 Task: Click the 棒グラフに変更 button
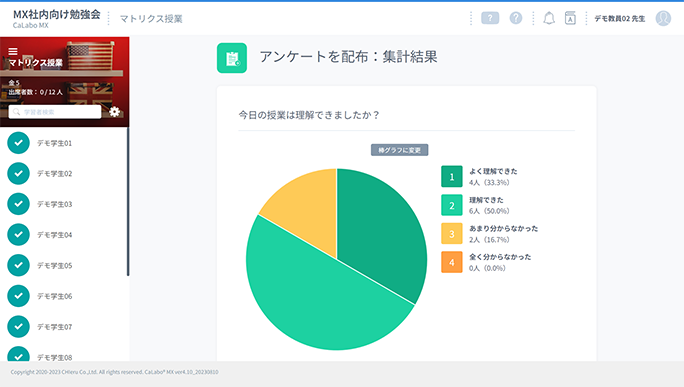click(400, 150)
